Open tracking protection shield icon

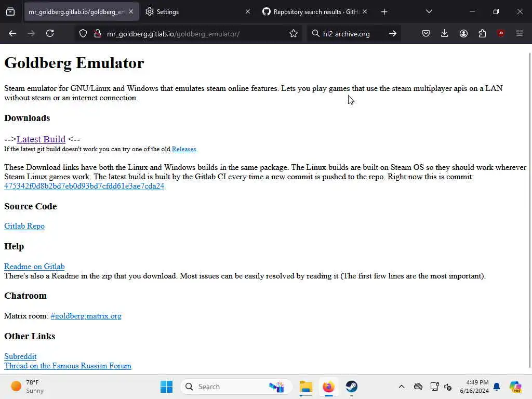coord(83,34)
